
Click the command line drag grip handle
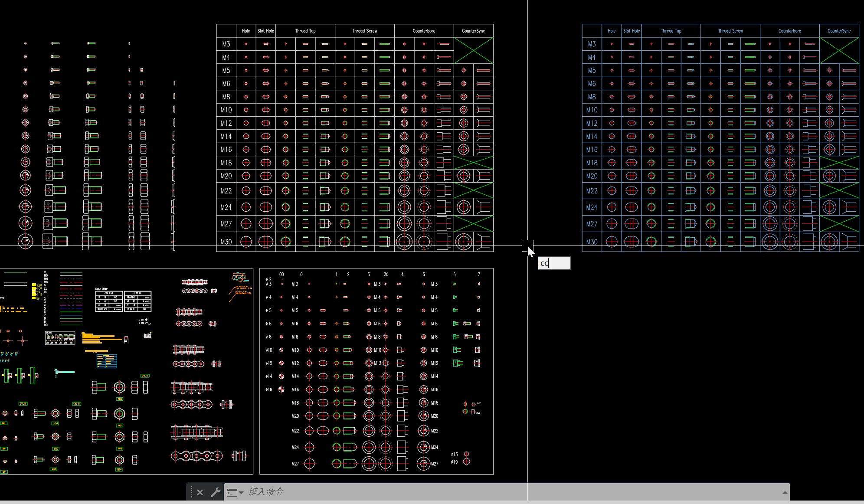pos(191,492)
